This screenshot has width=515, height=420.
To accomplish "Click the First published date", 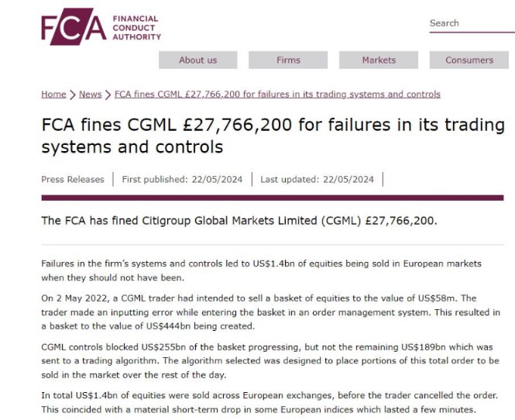I will [182, 180].
